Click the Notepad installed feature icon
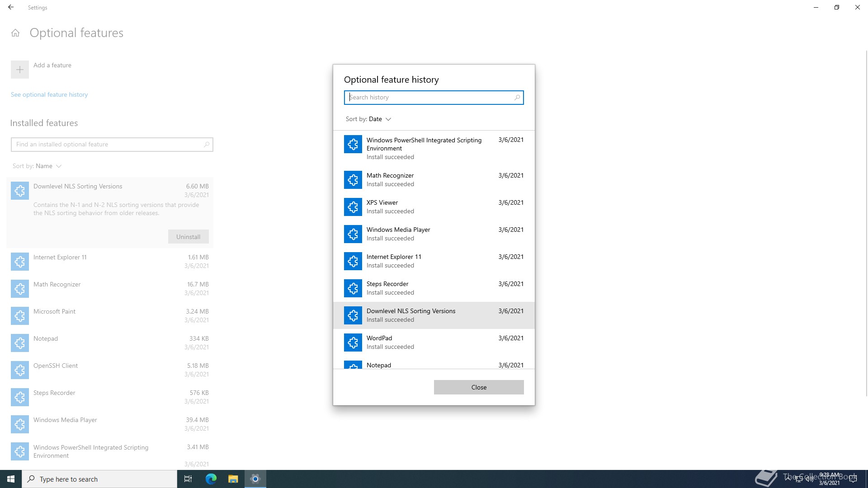 pyautogui.click(x=20, y=343)
